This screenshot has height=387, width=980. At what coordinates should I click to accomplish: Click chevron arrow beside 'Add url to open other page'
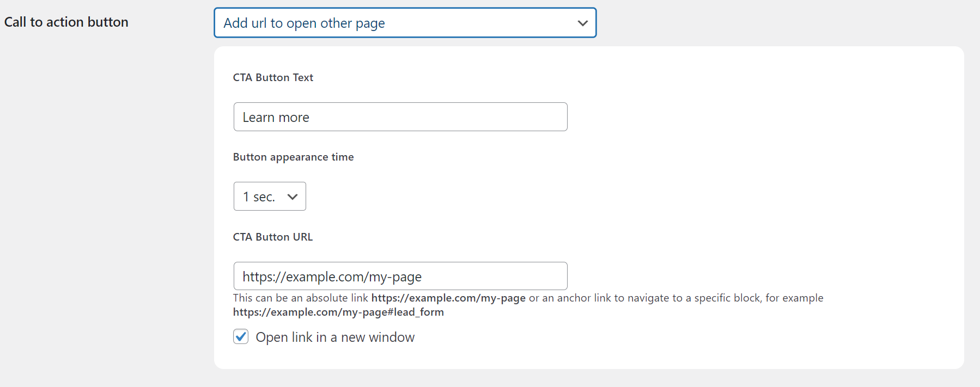(x=582, y=23)
